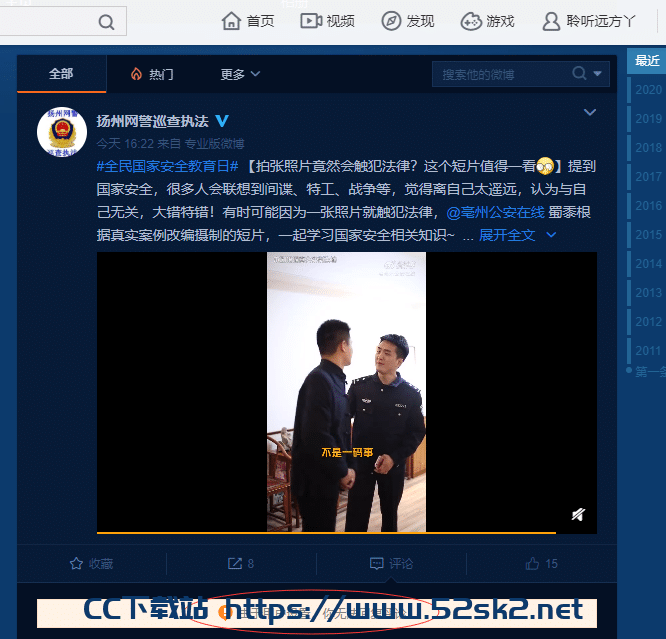This screenshot has height=639, width=666.
Task: Switch to the 全部 tab
Action: click(x=61, y=74)
